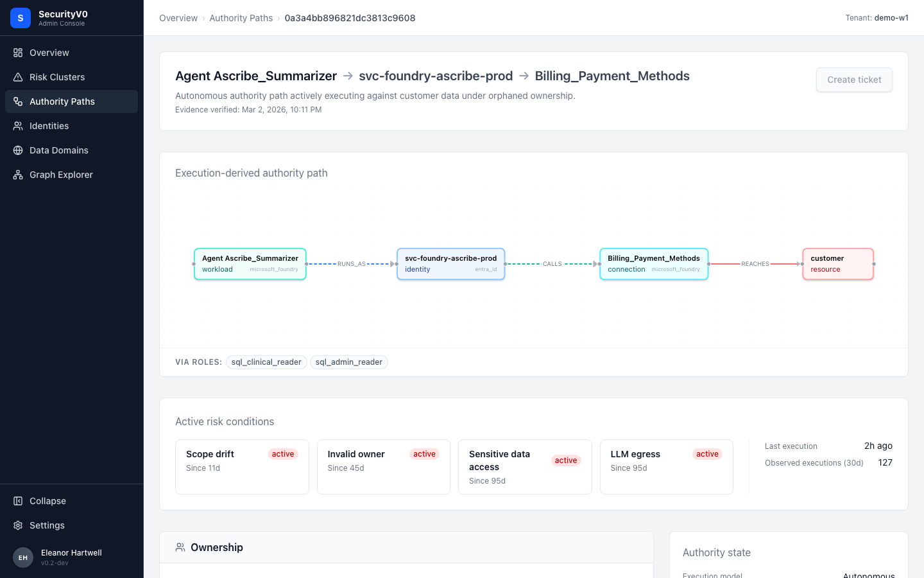Click the path ID breadcrumb 0a3a4bb896821dc3813c9608

click(350, 18)
